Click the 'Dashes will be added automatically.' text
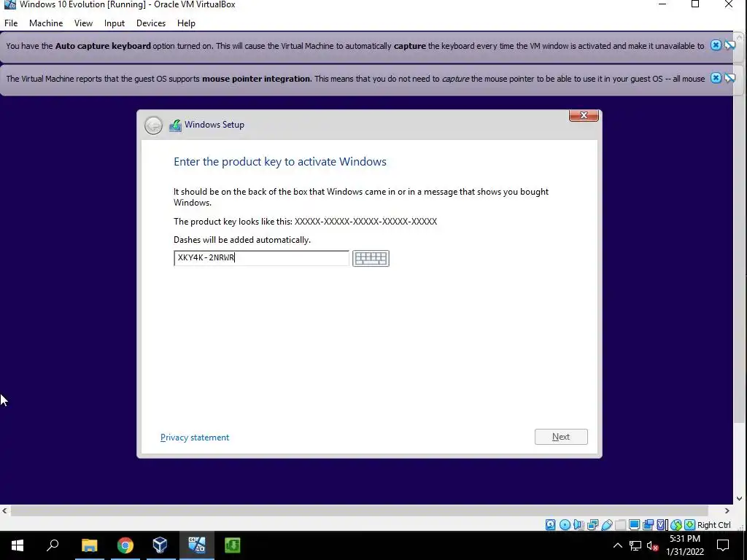 (242, 239)
